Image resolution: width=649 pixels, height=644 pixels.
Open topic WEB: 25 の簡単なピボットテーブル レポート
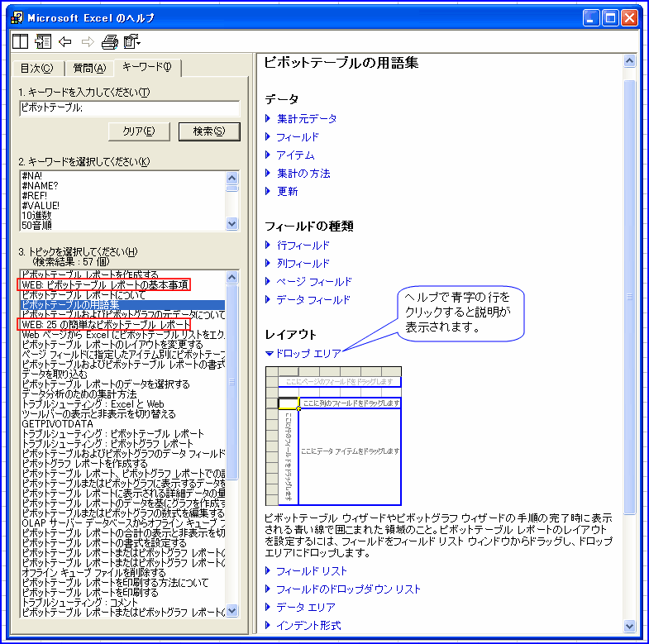coord(106,325)
